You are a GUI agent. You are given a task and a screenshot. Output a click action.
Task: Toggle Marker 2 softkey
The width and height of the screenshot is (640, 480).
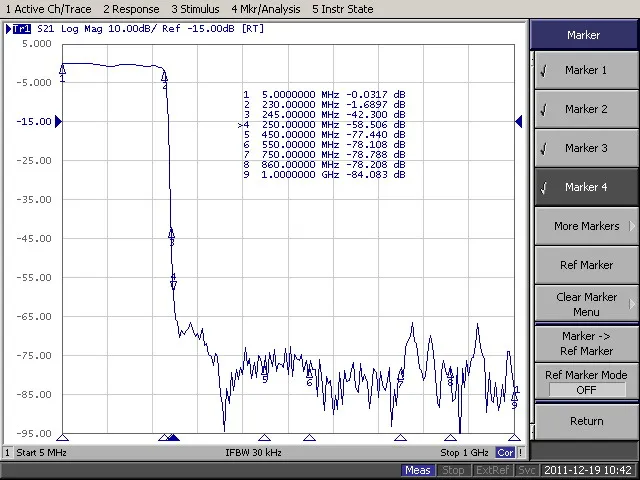coord(586,109)
